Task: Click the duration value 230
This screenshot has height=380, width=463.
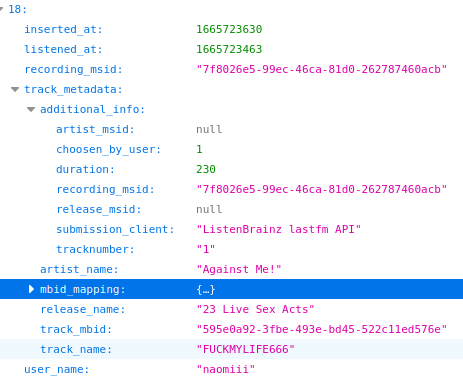Action: coord(206,169)
